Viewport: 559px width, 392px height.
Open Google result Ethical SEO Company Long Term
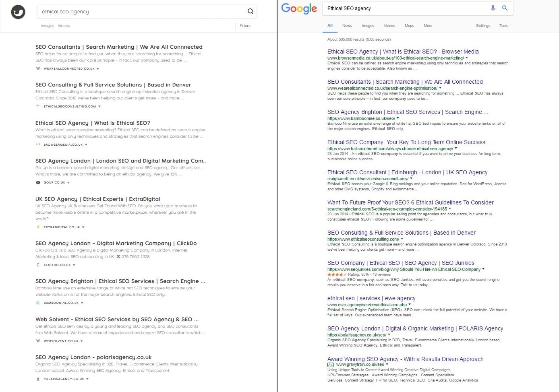(409, 142)
